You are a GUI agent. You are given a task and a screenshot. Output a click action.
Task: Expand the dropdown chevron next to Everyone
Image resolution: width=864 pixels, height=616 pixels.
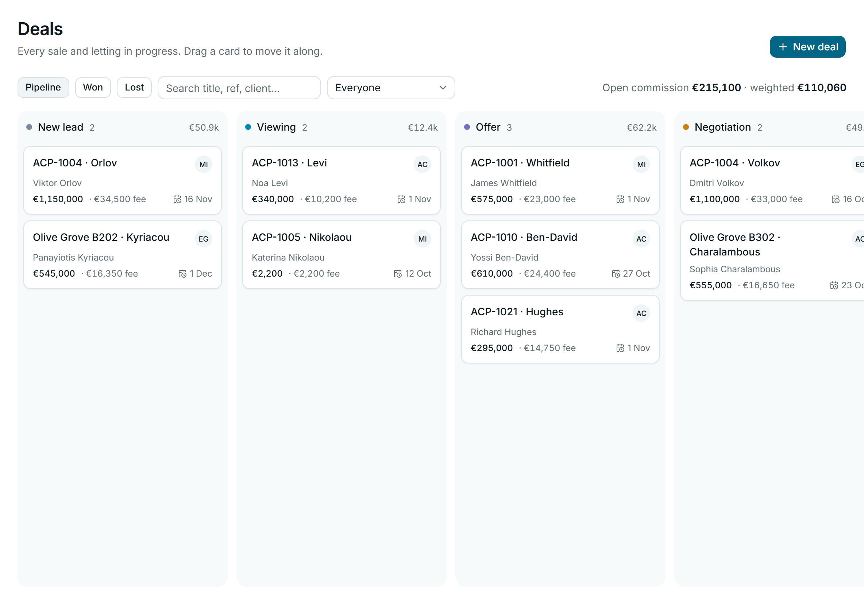[x=443, y=88]
